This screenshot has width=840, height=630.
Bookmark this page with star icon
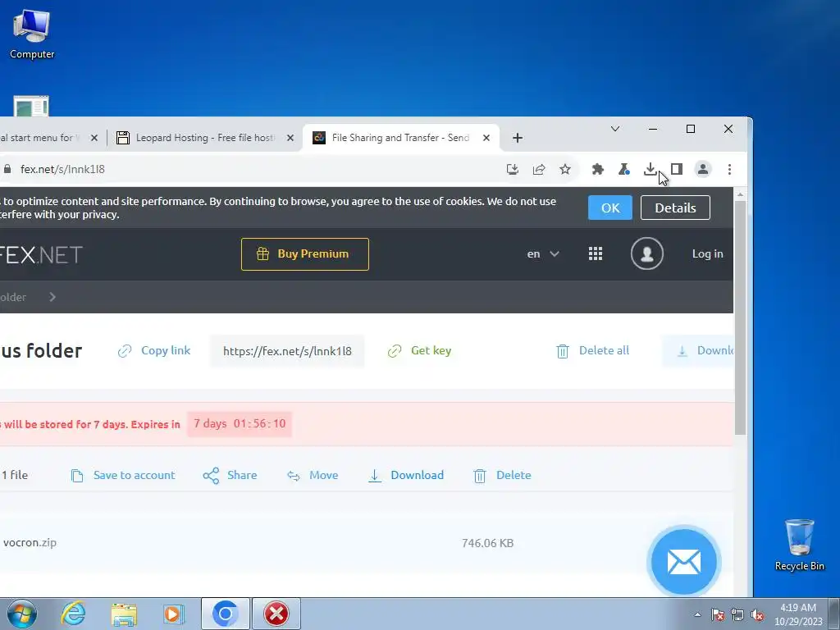(x=565, y=169)
